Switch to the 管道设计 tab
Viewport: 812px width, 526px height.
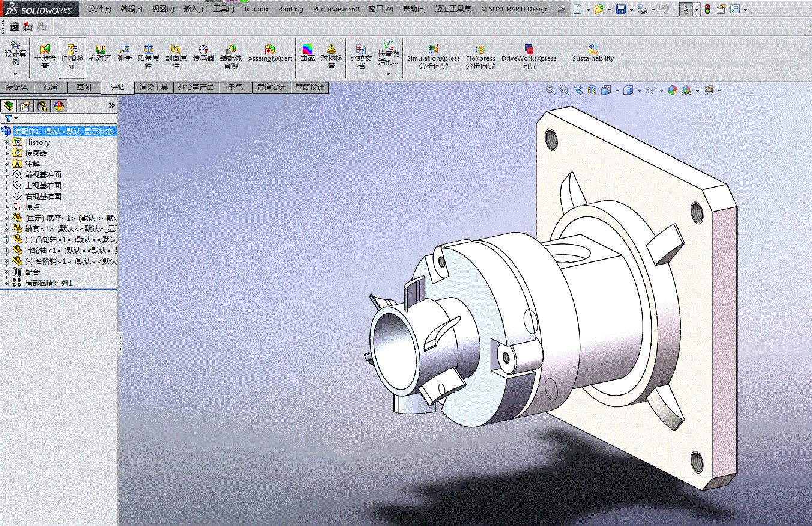(271, 87)
